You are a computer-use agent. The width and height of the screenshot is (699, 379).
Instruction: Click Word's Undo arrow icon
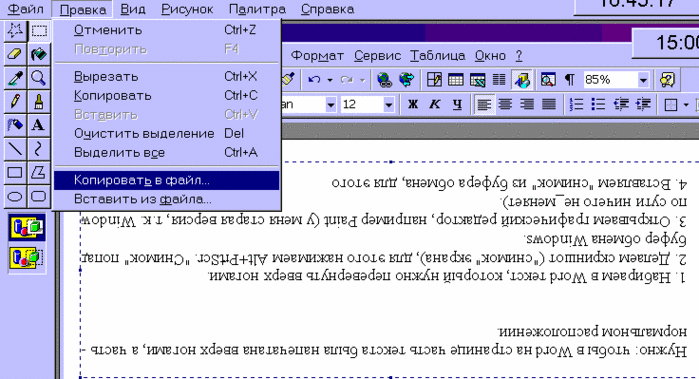[x=315, y=80]
